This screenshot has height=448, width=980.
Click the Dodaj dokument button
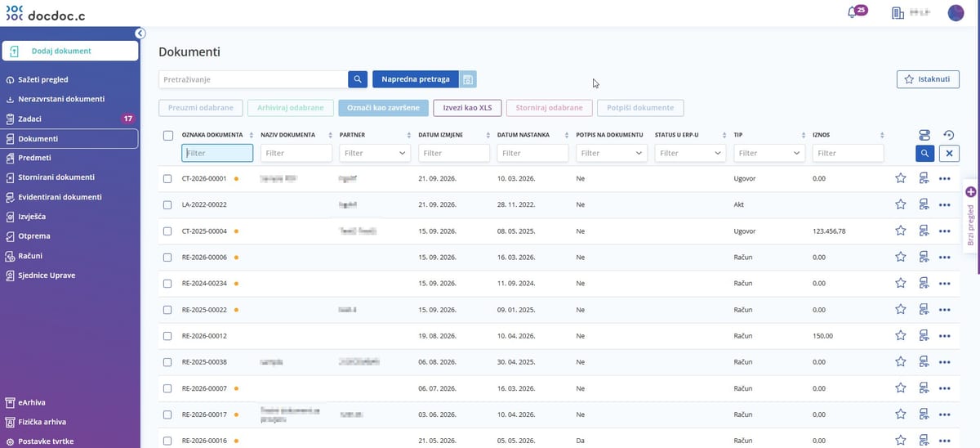click(70, 51)
